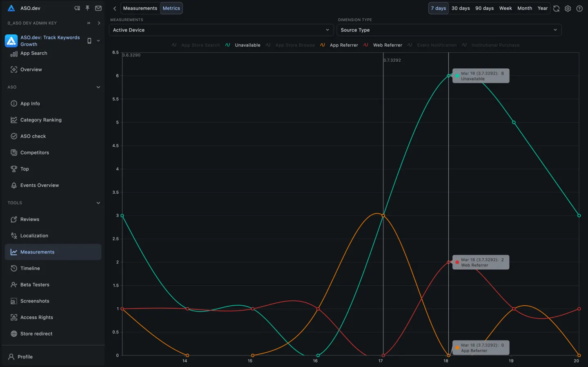This screenshot has height=367, width=588.
Task: Open the Store redirect tool
Action: [36, 333]
